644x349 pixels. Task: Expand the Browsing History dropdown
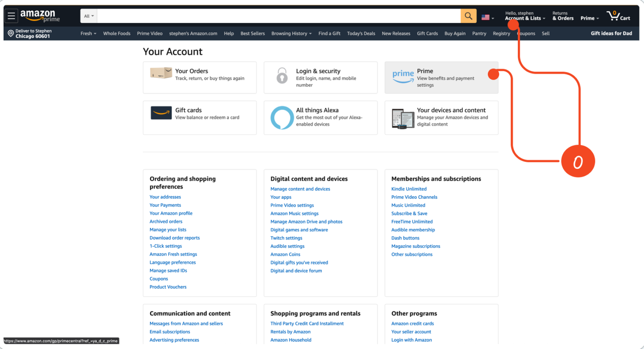point(291,33)
